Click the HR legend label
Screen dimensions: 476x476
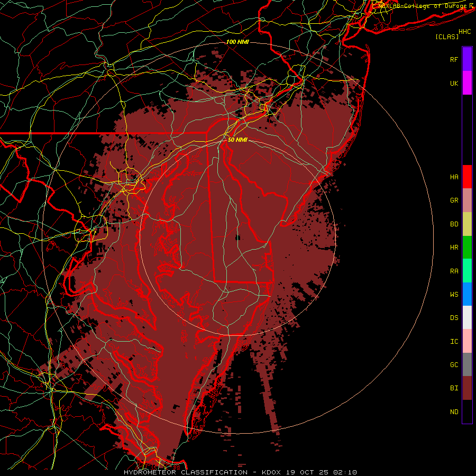coord(454,247)
